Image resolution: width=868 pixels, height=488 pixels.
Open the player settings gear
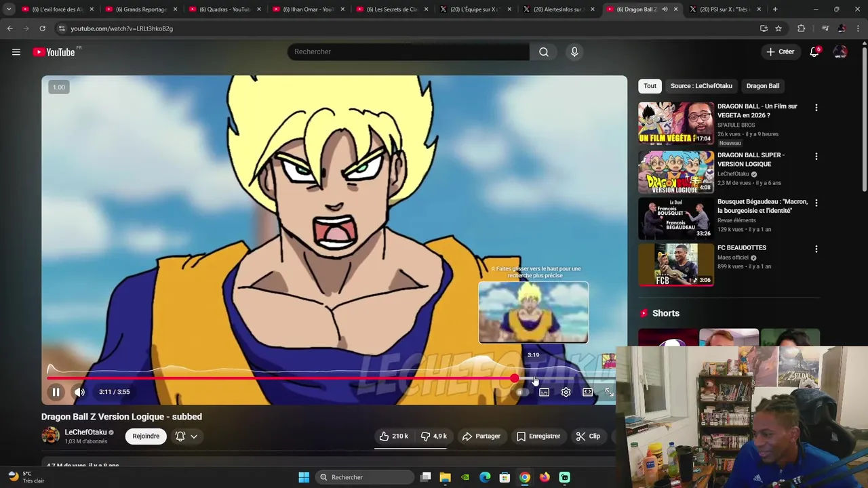tap(566, 392)
